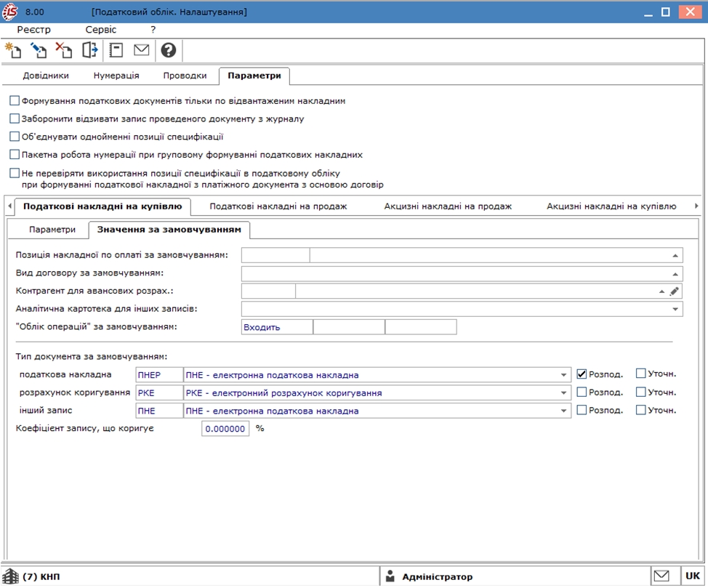Open help via question mark icon
The height and width of the screenshot is (588, 708).
tap(169, 50)
